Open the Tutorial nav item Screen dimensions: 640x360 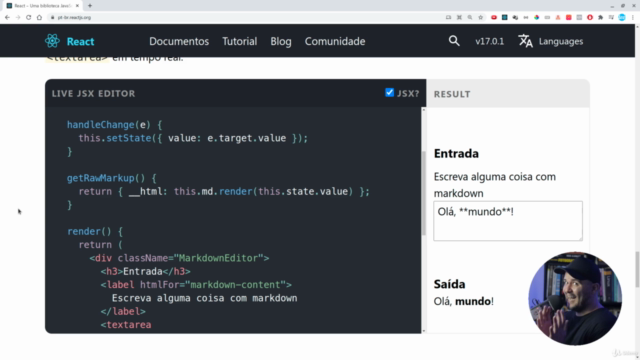tap(240, 41)
